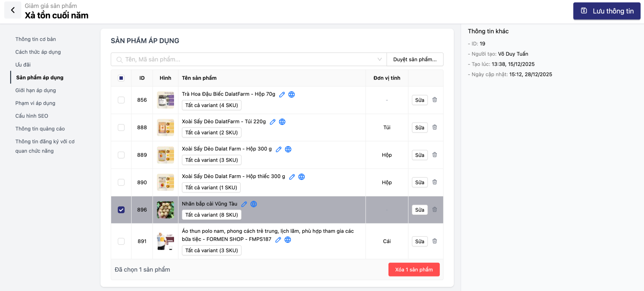Open globe icon for Hộp thiếc 300 g
Image resolution: width=644 pixels, height=291 pixels.
[x=301, y=177]
